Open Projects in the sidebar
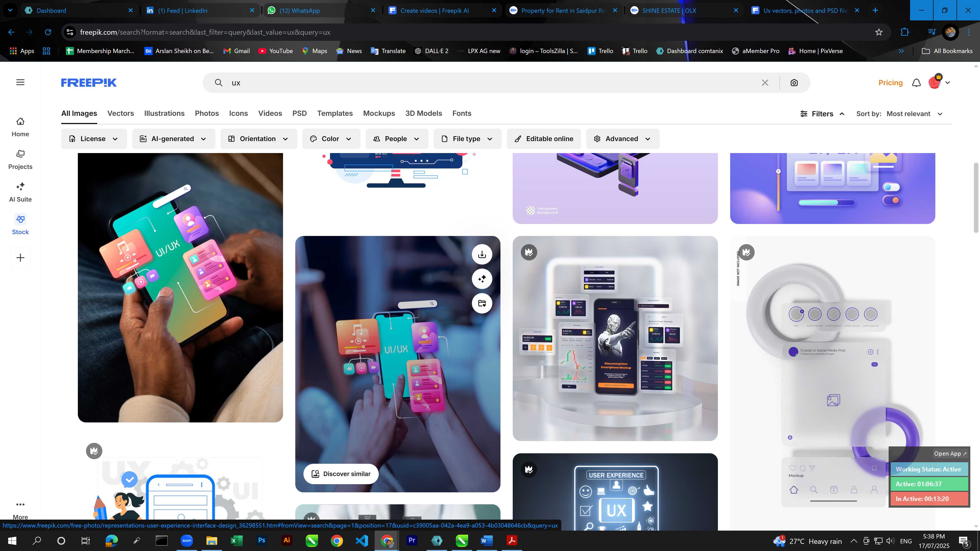 pos(20,160)
